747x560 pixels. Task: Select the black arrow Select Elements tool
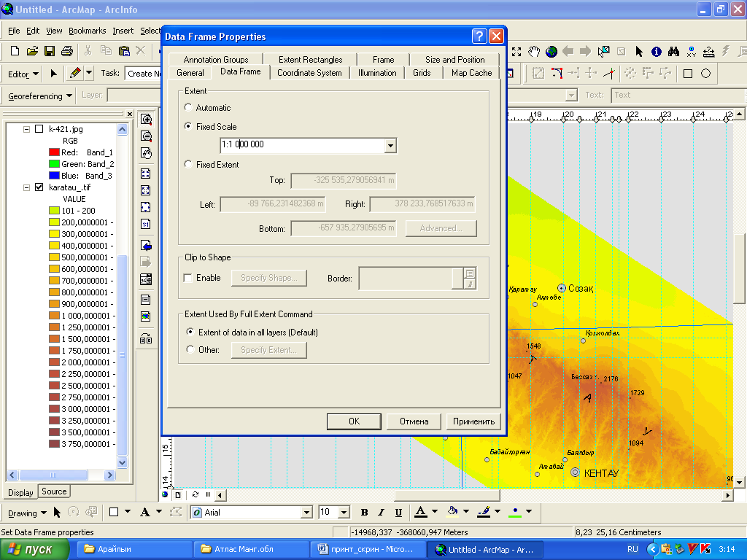pos(639,52)
